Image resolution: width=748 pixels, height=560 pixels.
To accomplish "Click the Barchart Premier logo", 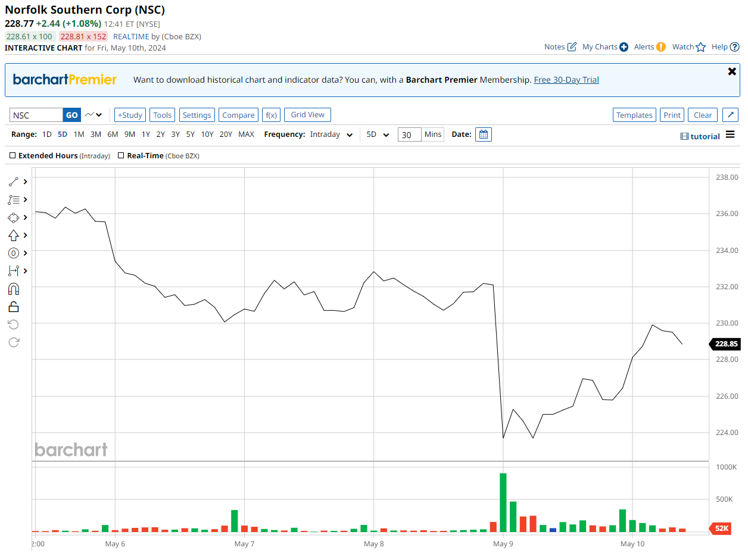I will click(65, 80).
